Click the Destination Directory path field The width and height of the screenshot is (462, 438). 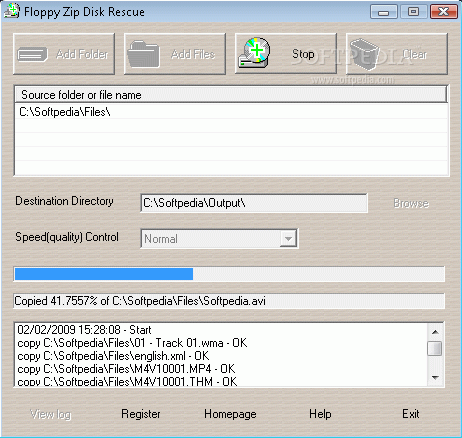point(254,203)
